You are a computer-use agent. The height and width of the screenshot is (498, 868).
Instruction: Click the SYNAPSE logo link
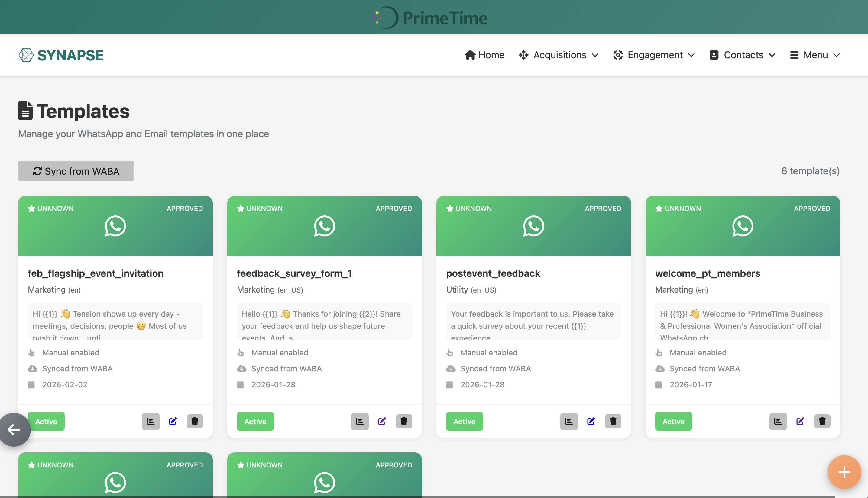tap(61, 55)
